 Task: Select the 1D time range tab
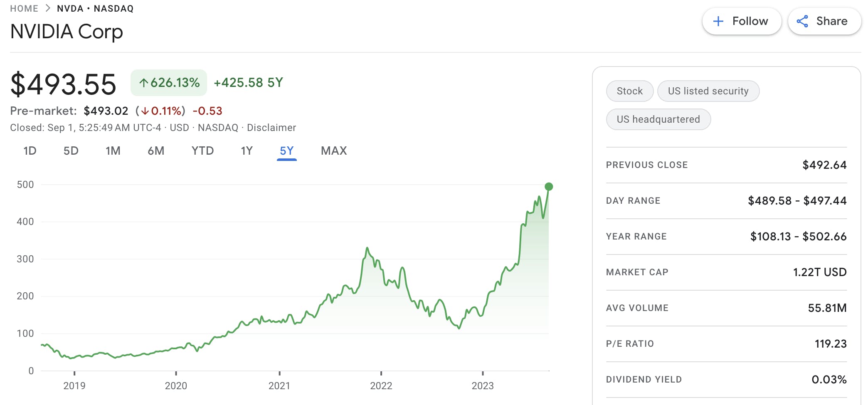(30, 151)
